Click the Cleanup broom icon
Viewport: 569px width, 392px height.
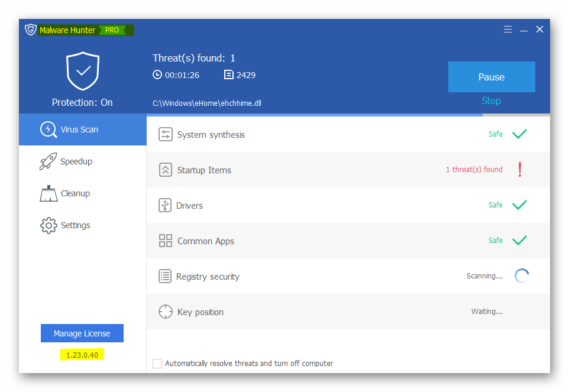click(x=49, y=193)
